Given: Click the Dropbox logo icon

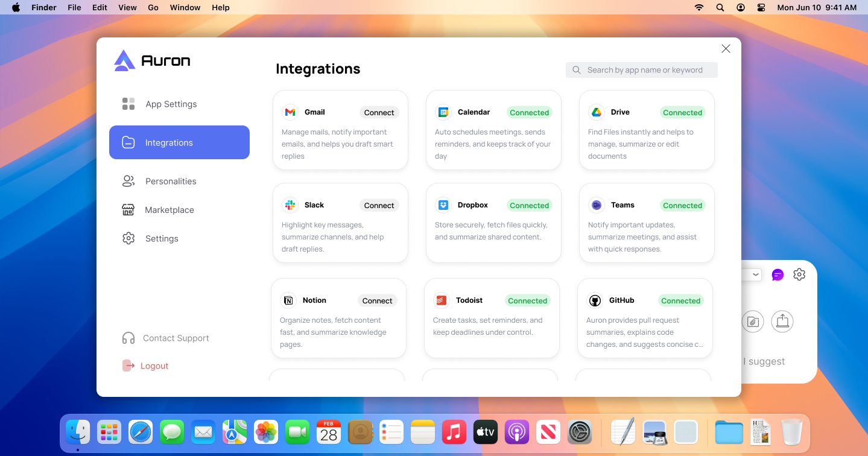Looking at the screenshot, I should tap(443, 205).
